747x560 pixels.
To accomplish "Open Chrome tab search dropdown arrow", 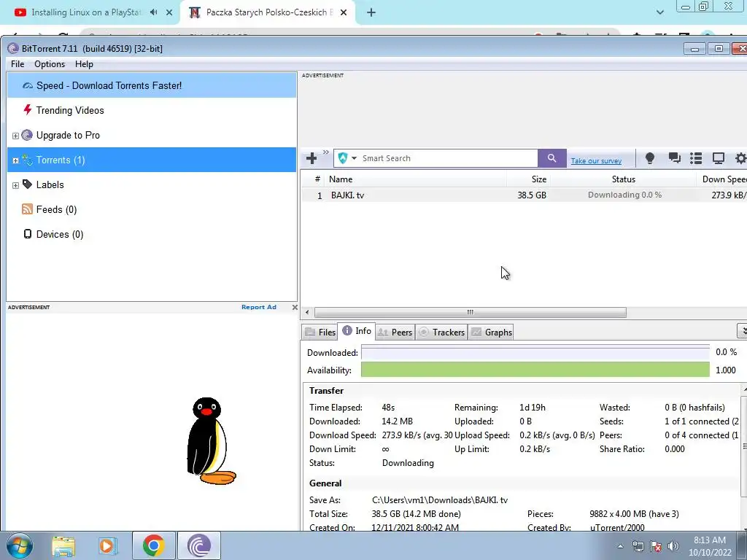I will [659, 12].
